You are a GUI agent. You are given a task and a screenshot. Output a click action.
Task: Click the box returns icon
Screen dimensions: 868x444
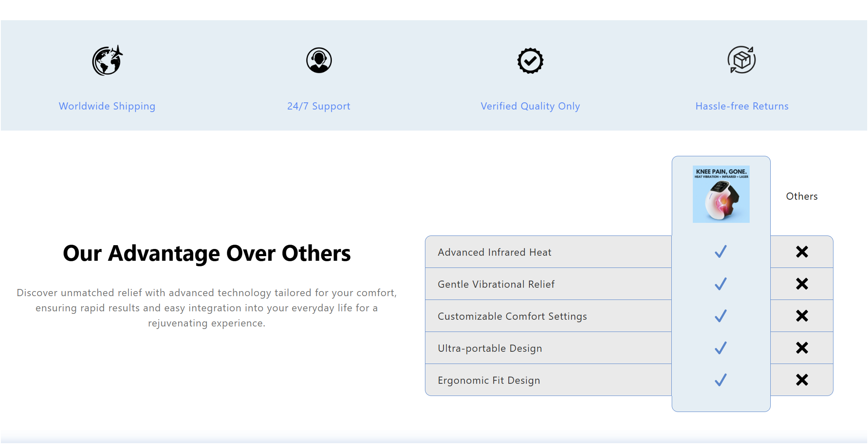(742, 60)
